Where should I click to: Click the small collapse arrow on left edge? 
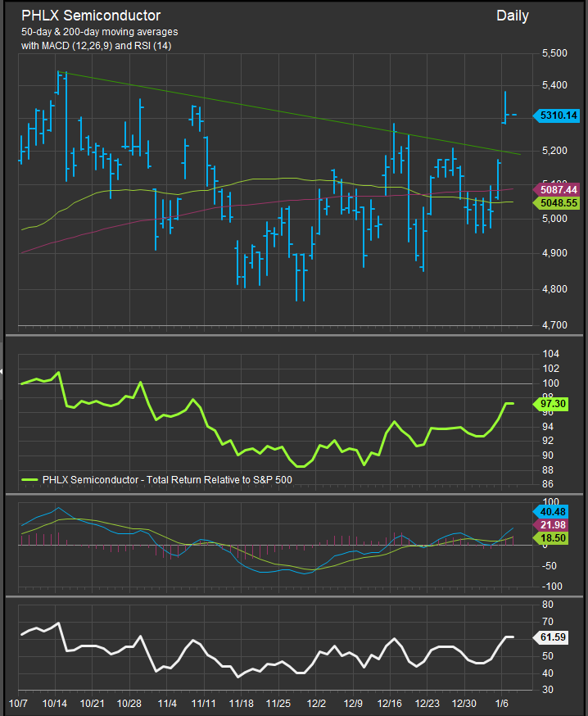click(x=2, y=371)
